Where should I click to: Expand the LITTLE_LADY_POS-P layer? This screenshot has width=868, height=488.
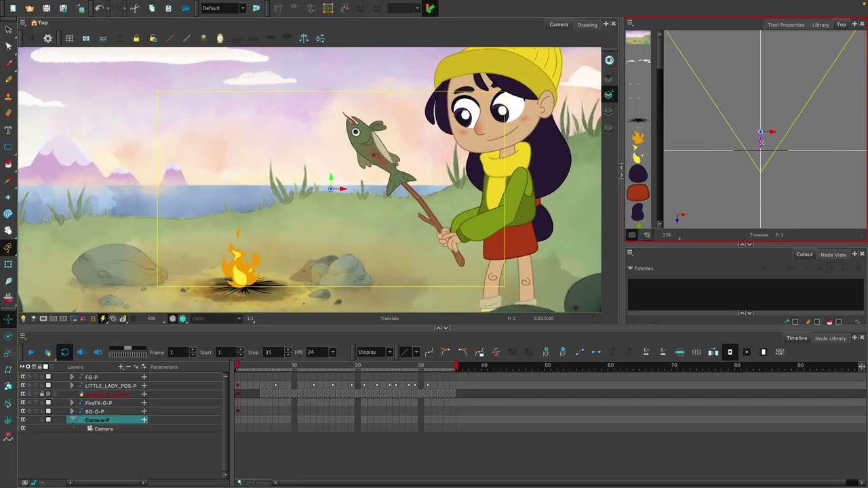(72, 386)
